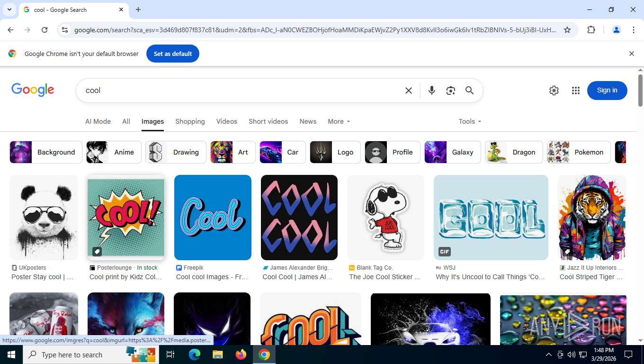Open the orange 'COOL' lettering image
644x364 pixels.
click(311, 318)
